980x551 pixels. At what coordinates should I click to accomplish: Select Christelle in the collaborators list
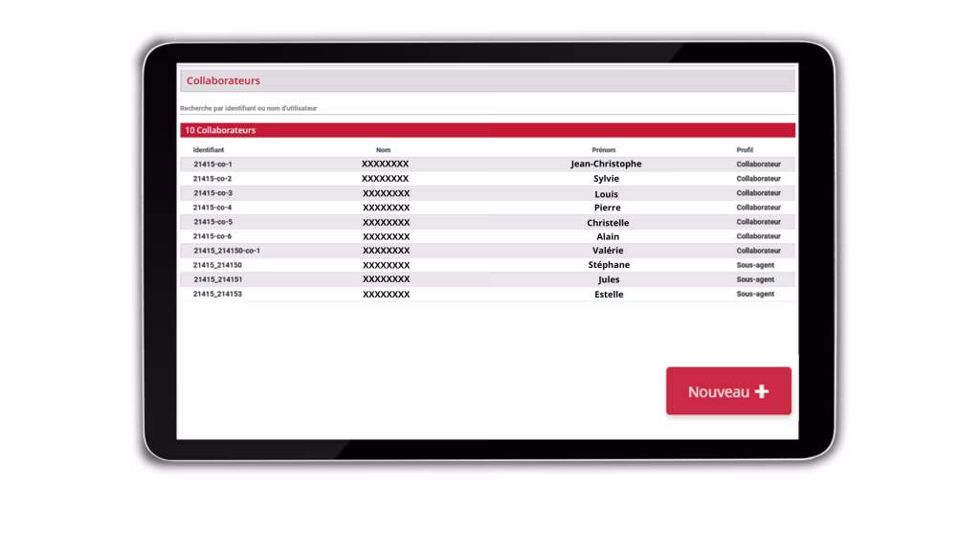tap(608, 222)
